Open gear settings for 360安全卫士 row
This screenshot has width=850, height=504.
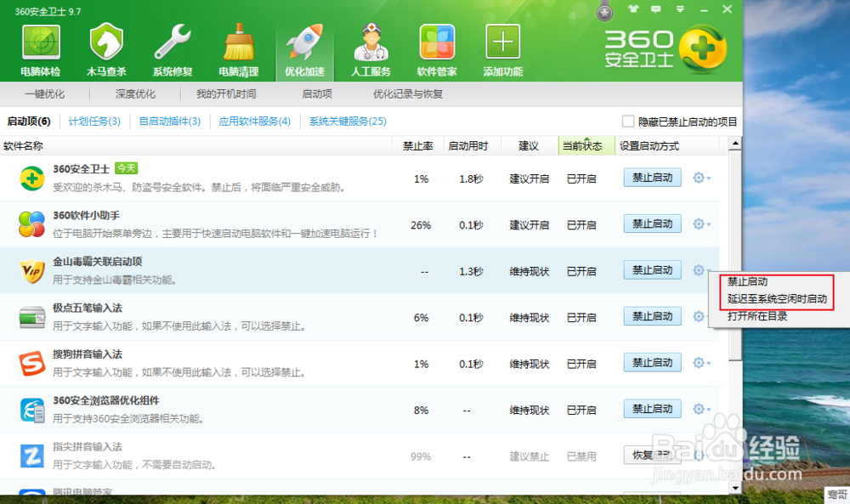tap(701, 178)
